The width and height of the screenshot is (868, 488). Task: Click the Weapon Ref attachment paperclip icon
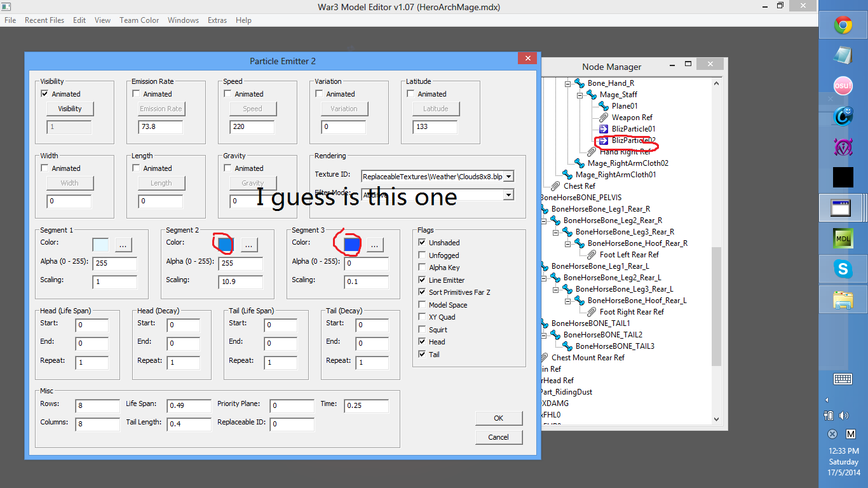pos(603,118)
